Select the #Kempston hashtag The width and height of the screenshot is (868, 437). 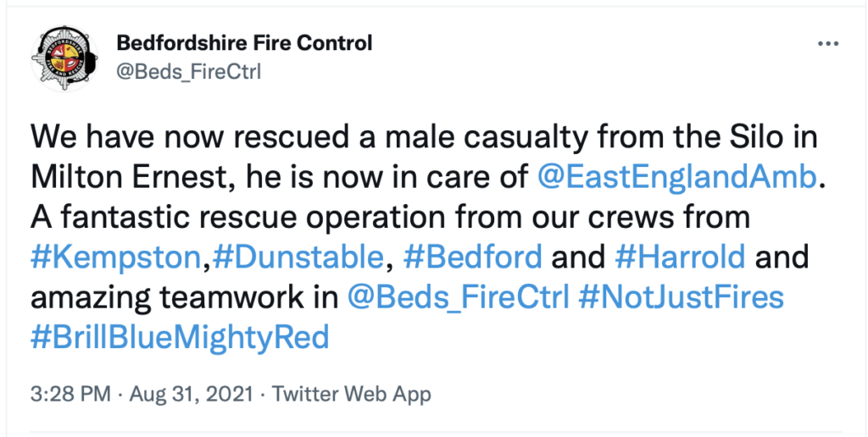(x=115, y=257)
